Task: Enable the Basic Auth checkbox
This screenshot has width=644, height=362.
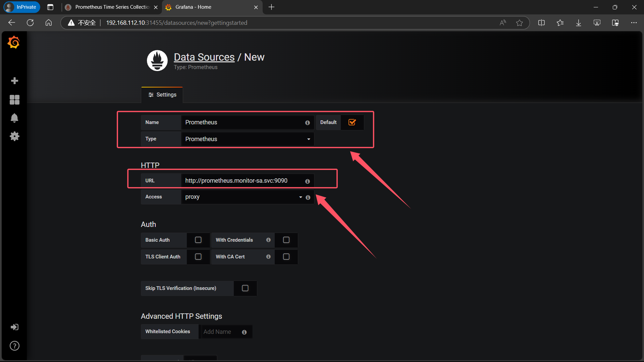Action: (x=198, y=240)
